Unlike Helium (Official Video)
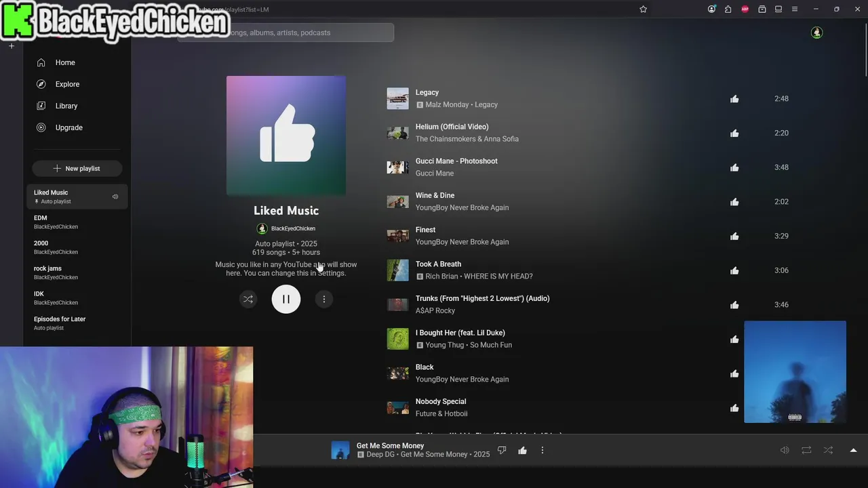868x488 pixels. (x=734, y=133)
